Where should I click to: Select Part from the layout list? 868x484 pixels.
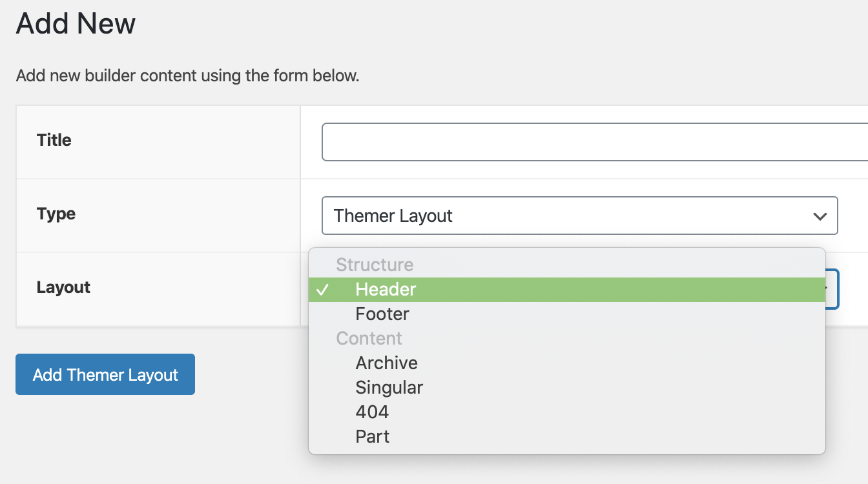(373, 437)
